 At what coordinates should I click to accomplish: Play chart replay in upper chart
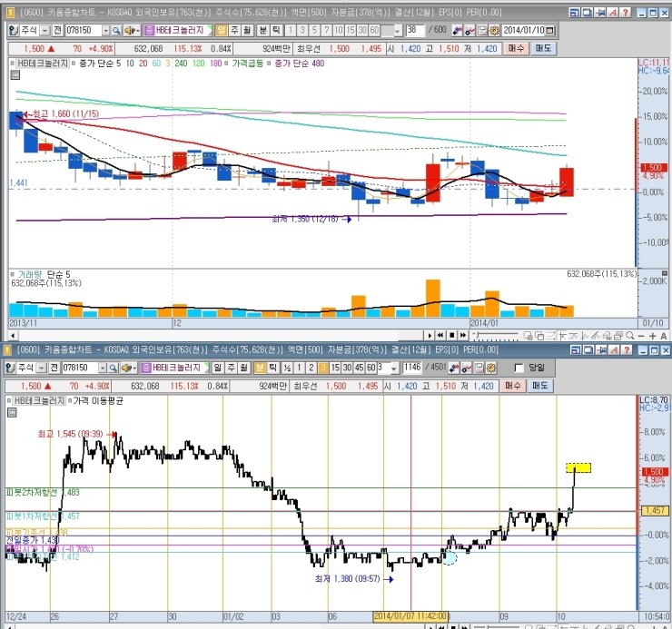(430, 335)
